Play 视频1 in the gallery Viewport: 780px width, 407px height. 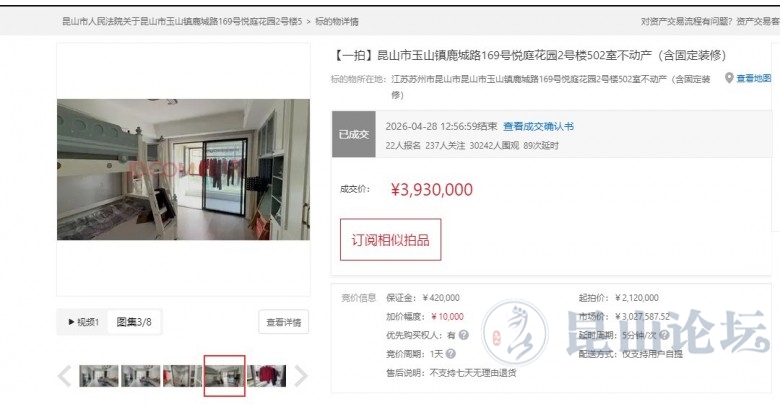[84, 322]
